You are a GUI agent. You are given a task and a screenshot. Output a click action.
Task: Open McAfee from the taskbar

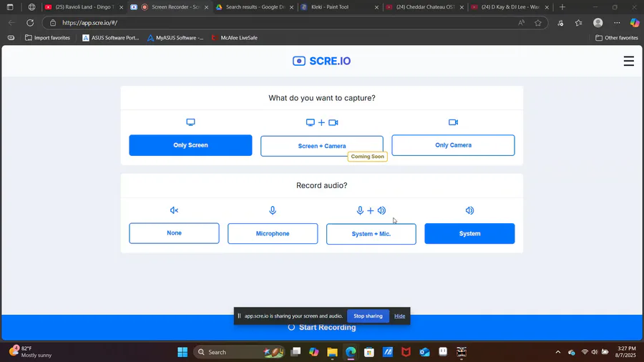click(406, 352)
